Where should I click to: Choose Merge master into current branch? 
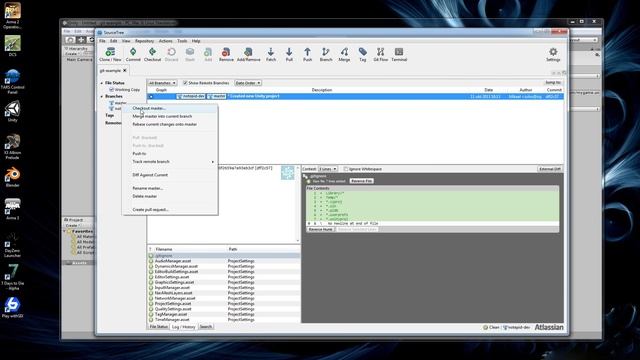tap(170, 116)
